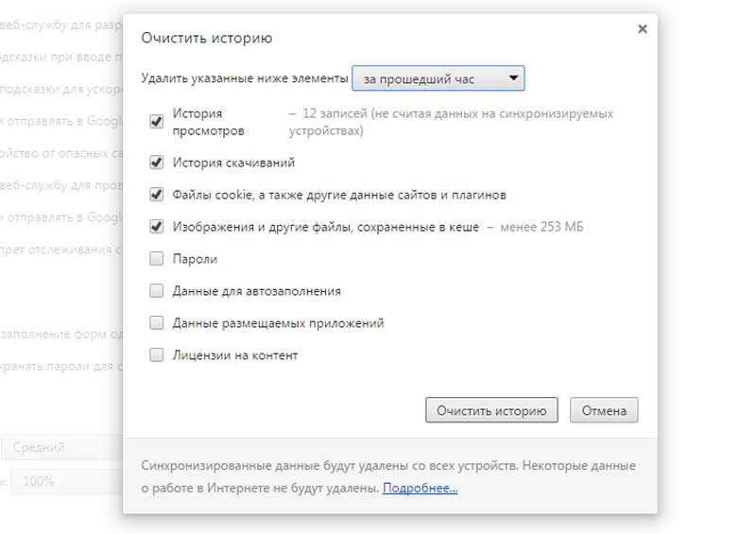Click the История скачиваний label text
The image size is (756, 534).
233,163
